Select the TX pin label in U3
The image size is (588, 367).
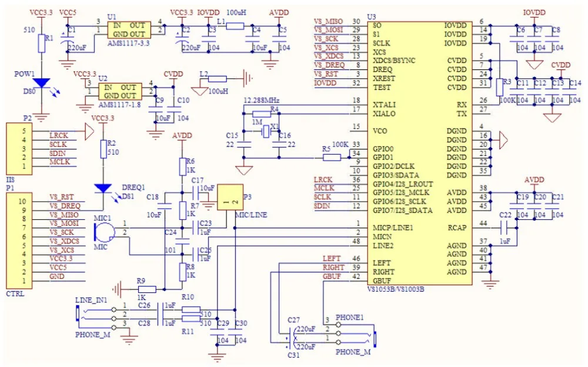462,114
